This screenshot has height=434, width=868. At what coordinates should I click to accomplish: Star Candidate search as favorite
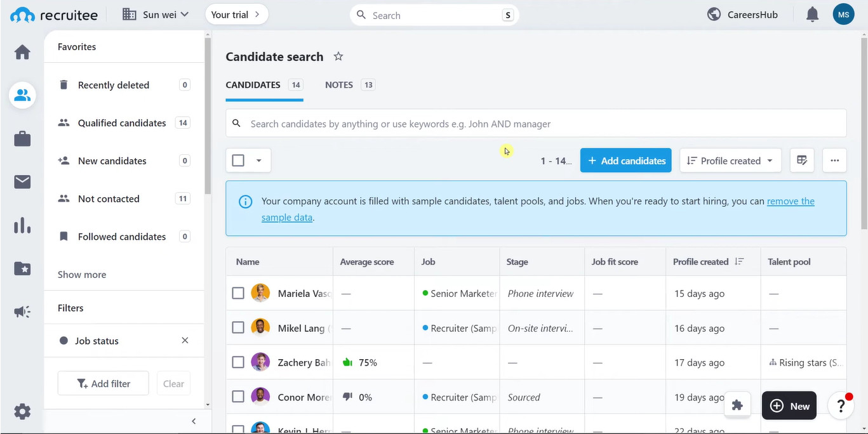point(338,56)
